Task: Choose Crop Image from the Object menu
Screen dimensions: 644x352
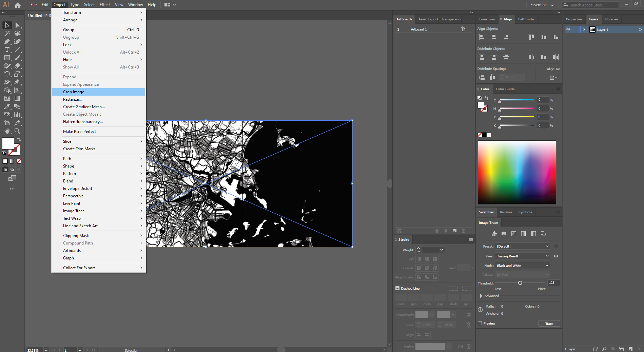Action: click(x=73, y=92)
